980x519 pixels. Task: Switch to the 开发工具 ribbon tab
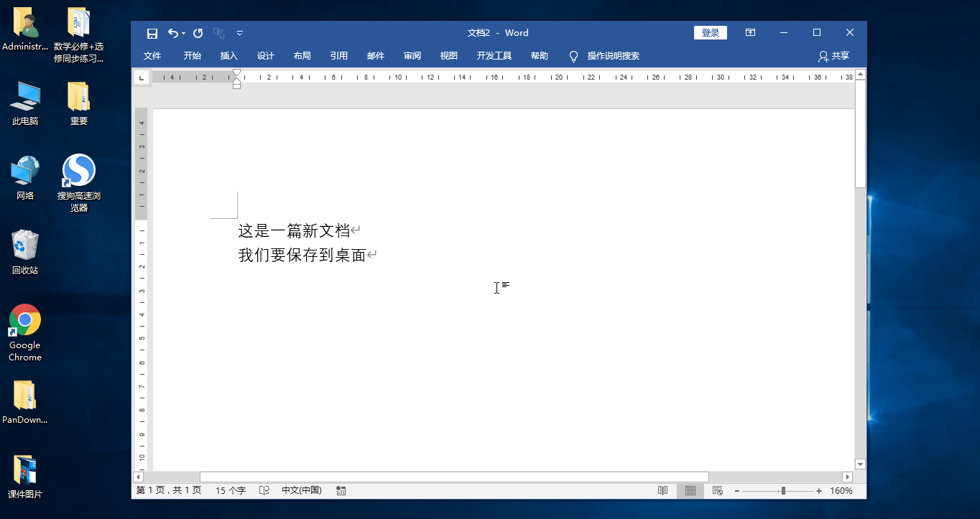point(494,56)
